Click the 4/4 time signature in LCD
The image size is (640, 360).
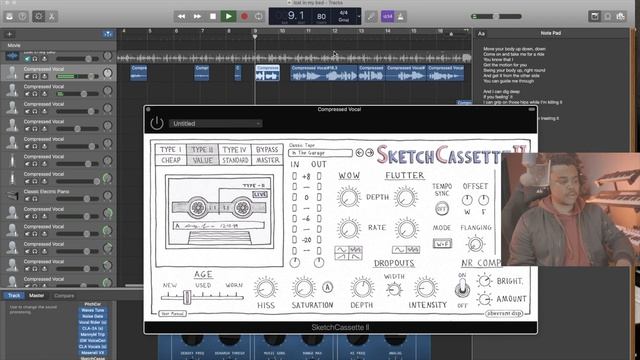pyautogui.click(x=344, y=13)
